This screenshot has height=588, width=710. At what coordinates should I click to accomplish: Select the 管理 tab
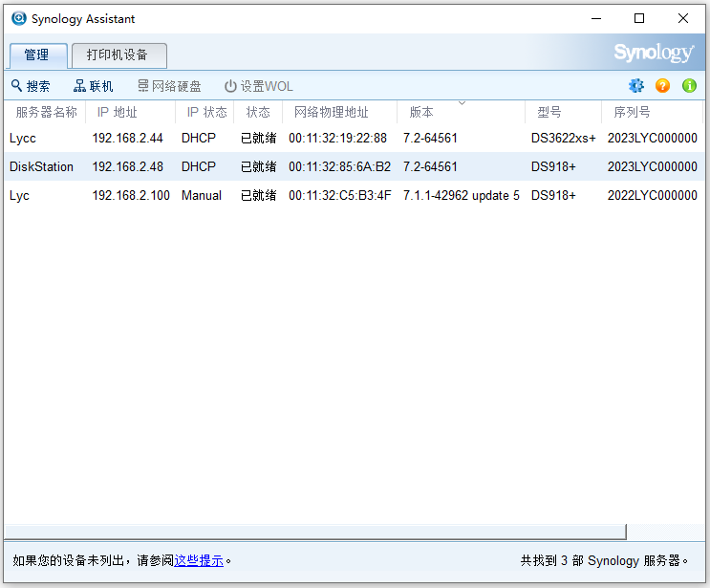38,55
